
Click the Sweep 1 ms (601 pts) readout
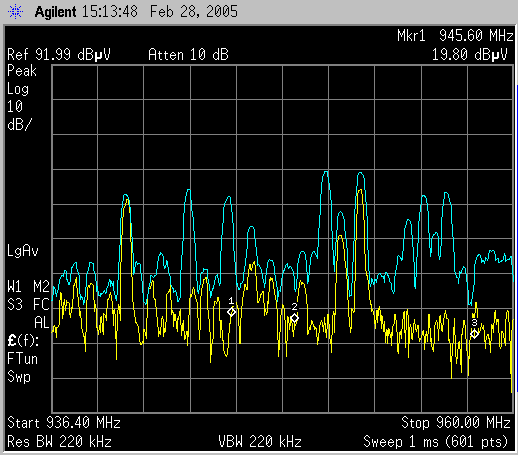pos(435,442)
